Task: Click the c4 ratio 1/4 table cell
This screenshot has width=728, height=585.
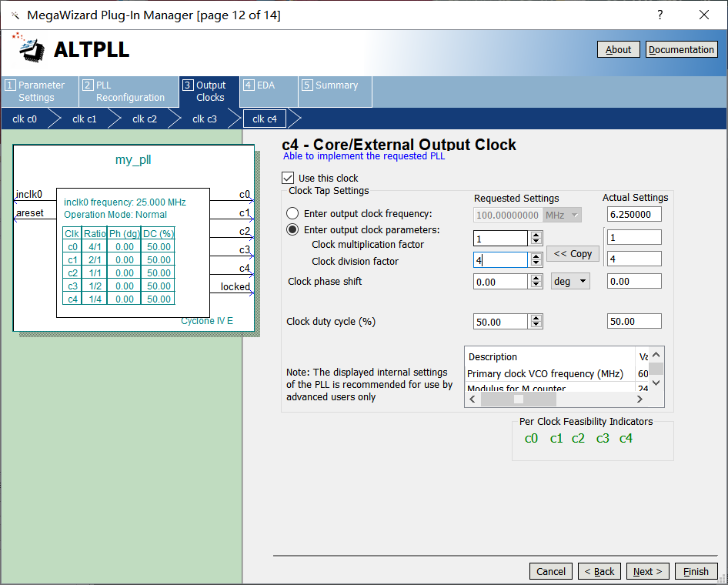Action: pyautogui.click(x=95, y=299)
